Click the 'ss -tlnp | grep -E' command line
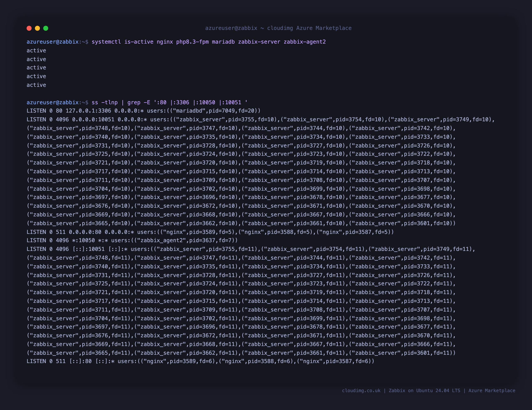Image resolution: width=532 pixels, height=410 pixels. coord(137,102)
